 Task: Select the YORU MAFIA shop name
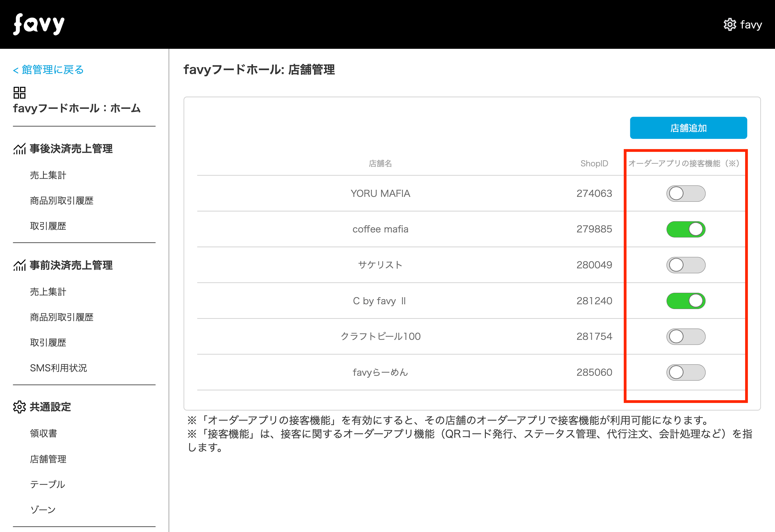[380, 193]
